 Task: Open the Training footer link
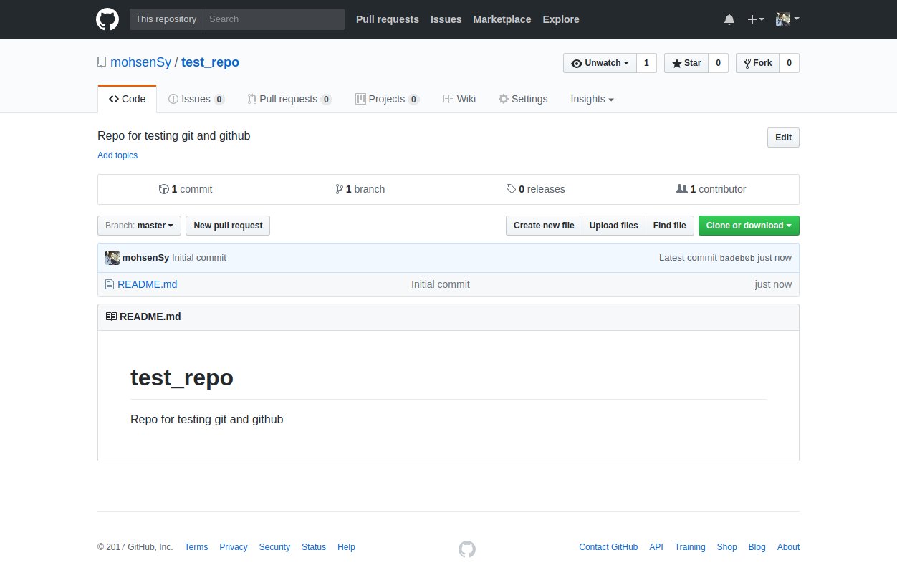(x=690, y=547)
